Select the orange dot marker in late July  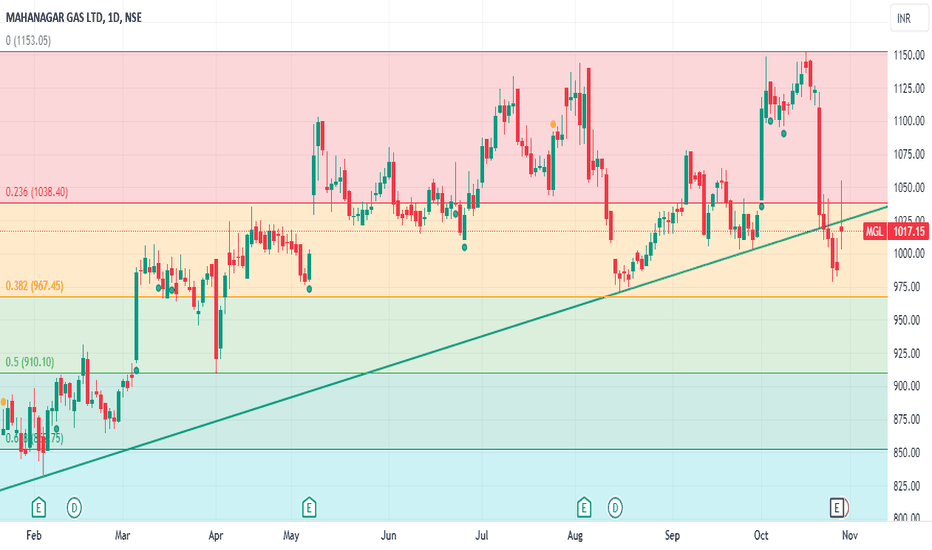[553, 124]
